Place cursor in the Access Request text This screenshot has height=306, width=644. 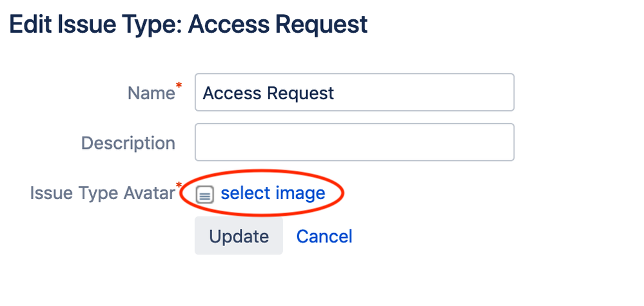click(x=268, y=93)
